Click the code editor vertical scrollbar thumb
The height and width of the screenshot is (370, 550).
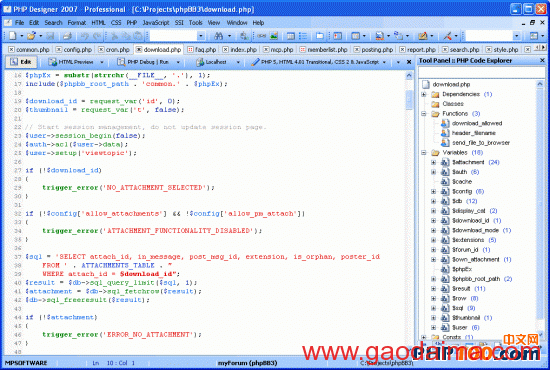409,99
